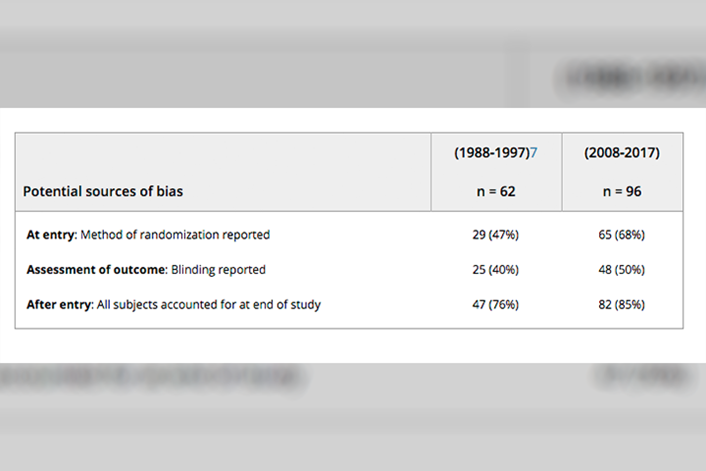Select the 65 (68%) table cell
The height and width of the screenshot is (471, 706).
pyautogui.click(x=622, y=235)
